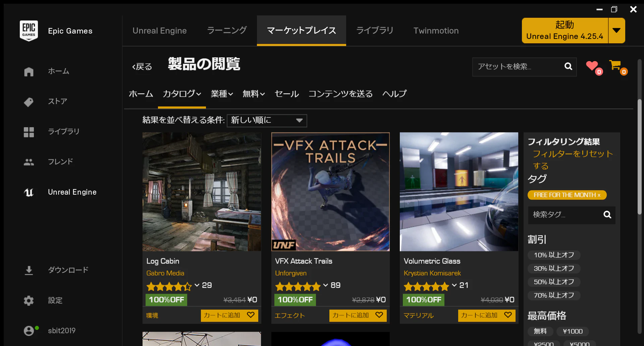Toggle the 70% 以上オフ discount filter
644x346 pixels.
(554, 295)
